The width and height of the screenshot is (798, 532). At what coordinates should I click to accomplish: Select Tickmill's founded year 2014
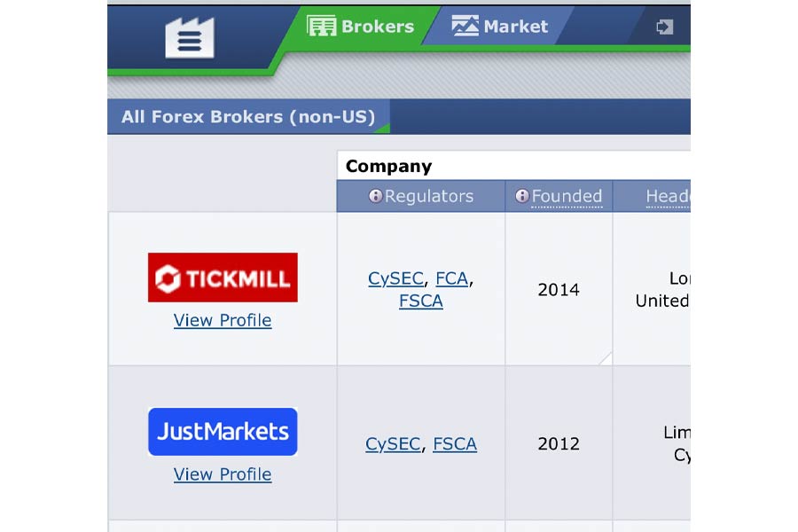click(x=559, y=290)
